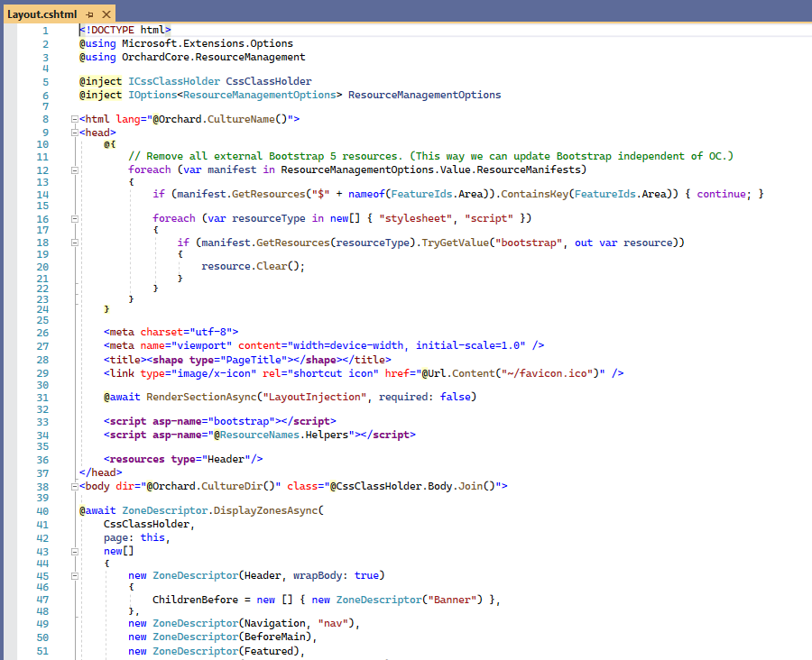The image size is (812, 660).
Task: Click ChildrenBefore on line 47
Action: [195, 600]
